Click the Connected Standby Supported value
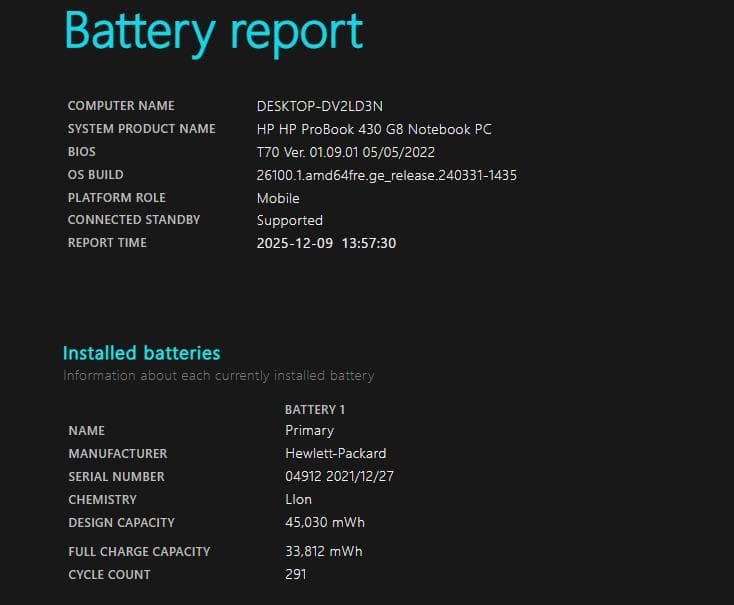734x605 pixels. click(289, 220)
